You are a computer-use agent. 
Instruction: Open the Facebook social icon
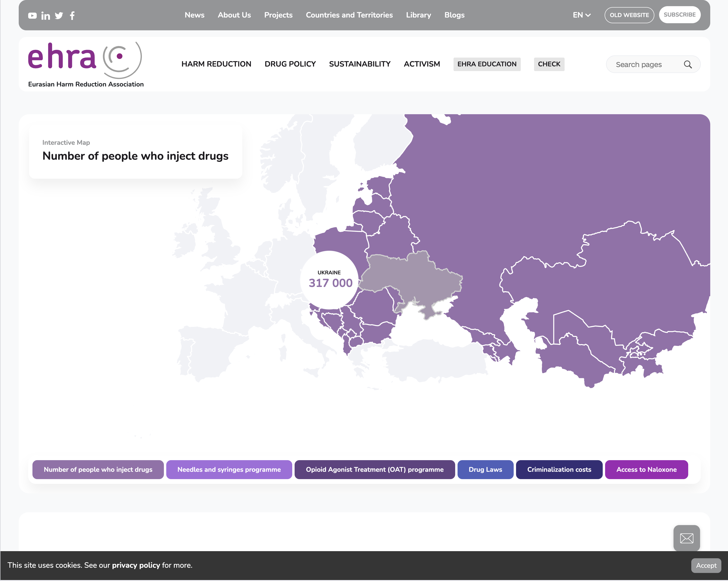tap(72, 16)
